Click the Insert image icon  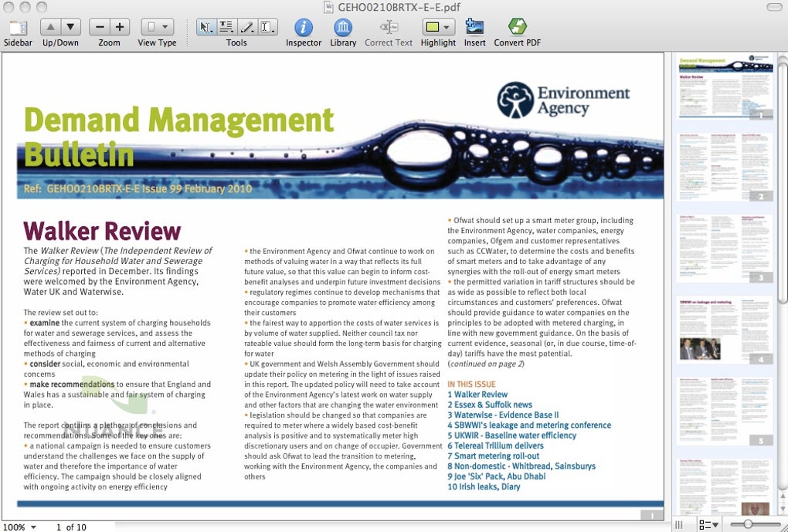coord(474,27)
